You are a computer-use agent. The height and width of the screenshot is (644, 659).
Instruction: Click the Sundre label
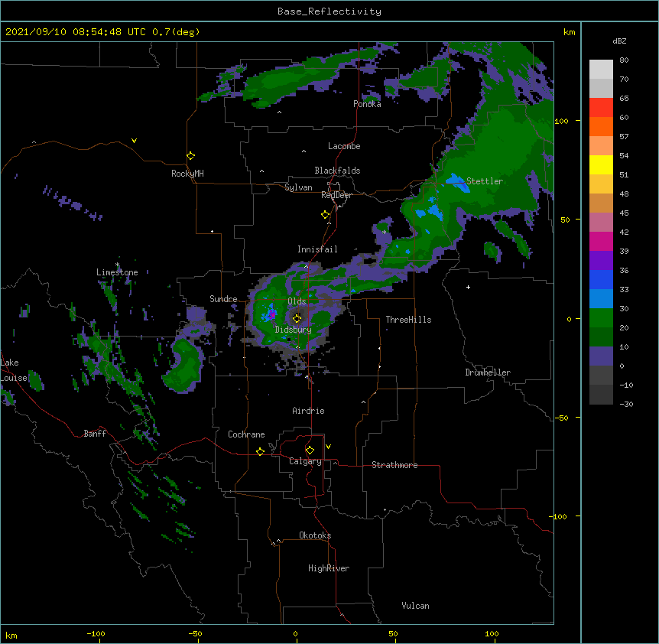(223, 299)
